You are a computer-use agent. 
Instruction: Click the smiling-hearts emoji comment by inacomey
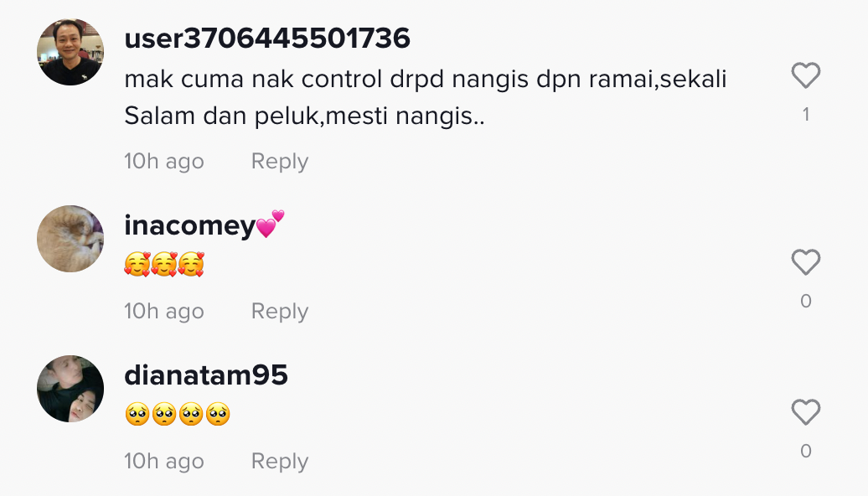click(x=164, y=264)
